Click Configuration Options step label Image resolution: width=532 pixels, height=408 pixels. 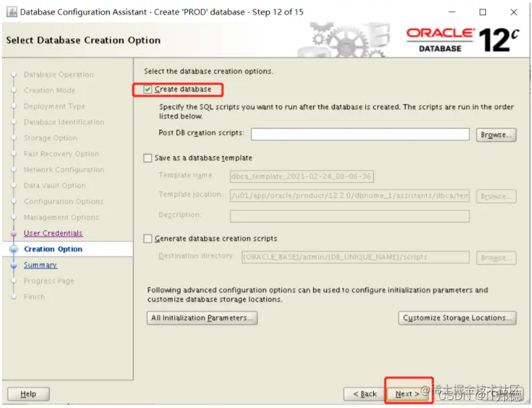tap(64, 201)
